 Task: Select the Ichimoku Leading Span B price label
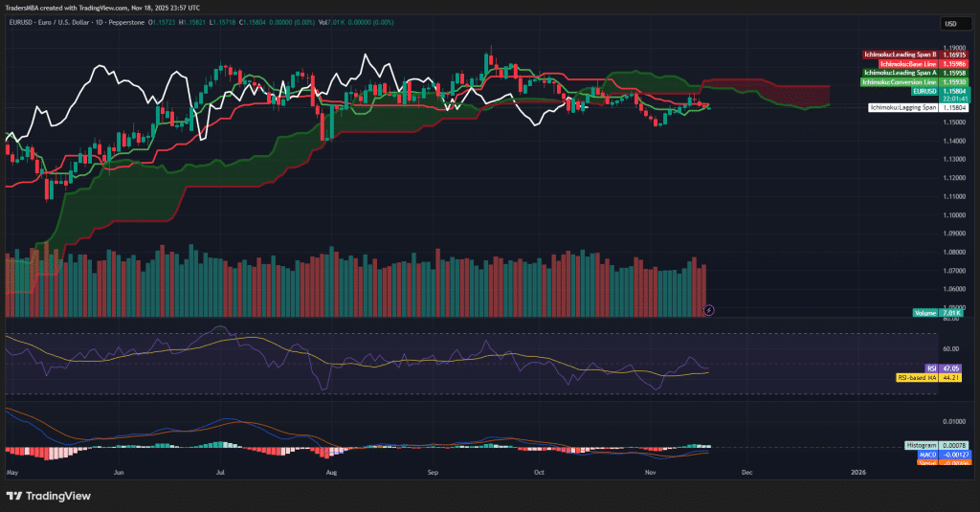(916, 55)
